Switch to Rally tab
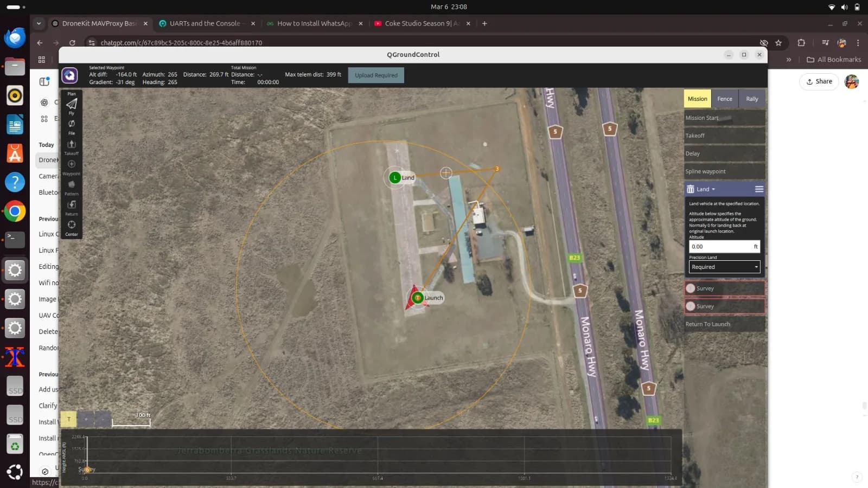The height and width of the screenshot is (488, 868). [752, 99]
